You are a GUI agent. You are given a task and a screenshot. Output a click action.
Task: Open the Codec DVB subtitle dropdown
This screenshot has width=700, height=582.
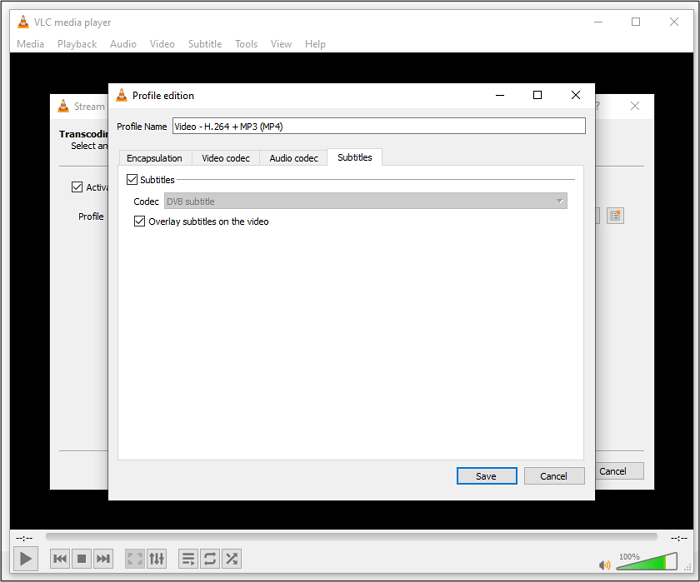(x=365, y=201)
